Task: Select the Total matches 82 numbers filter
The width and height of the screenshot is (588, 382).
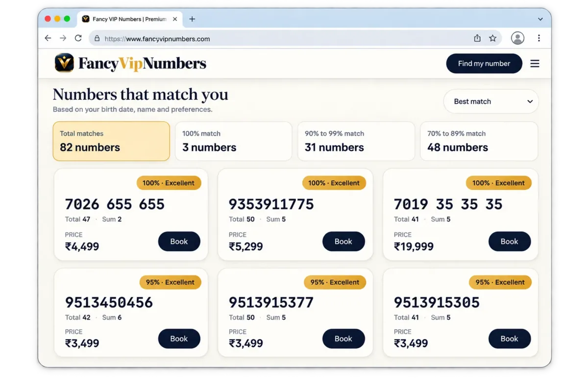Action: 111,141
